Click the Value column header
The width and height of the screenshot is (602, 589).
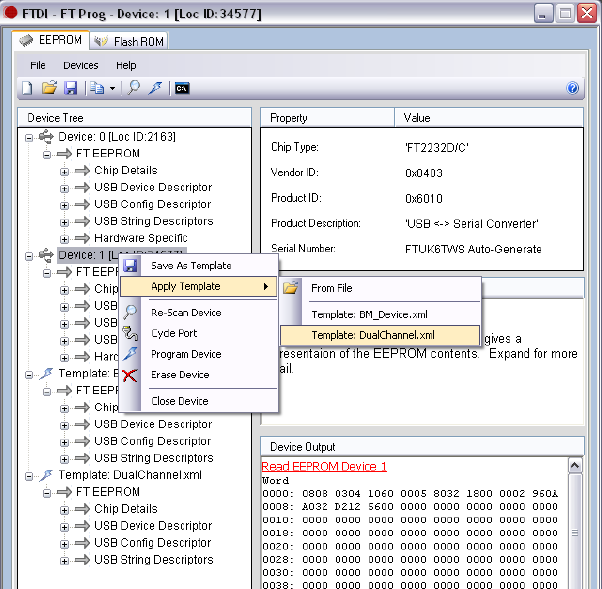[489, 117]
